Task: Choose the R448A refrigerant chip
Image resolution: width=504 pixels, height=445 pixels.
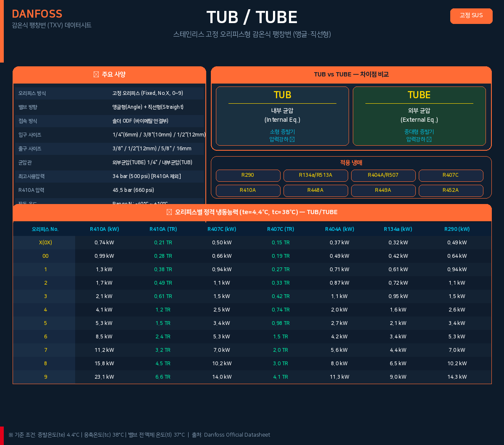Action: point(316,191)
